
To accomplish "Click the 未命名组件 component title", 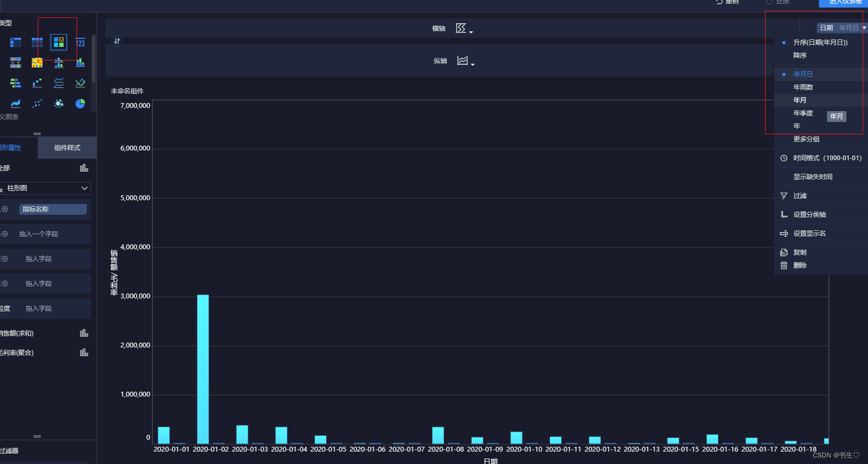I will point(127,91).
